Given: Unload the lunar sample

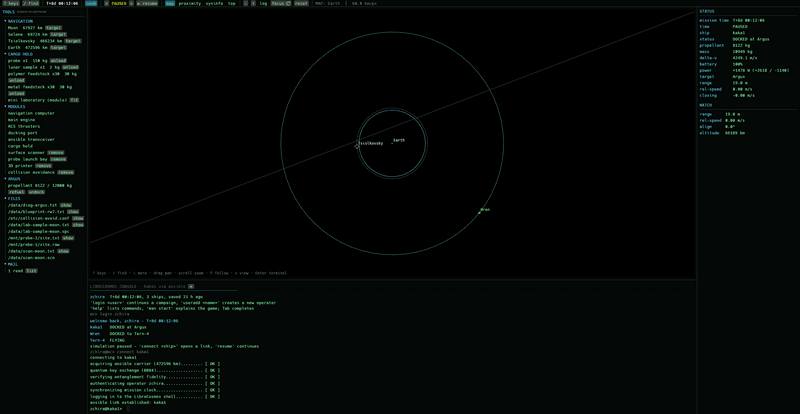Looking at the screenshot, I should point(70,67).
